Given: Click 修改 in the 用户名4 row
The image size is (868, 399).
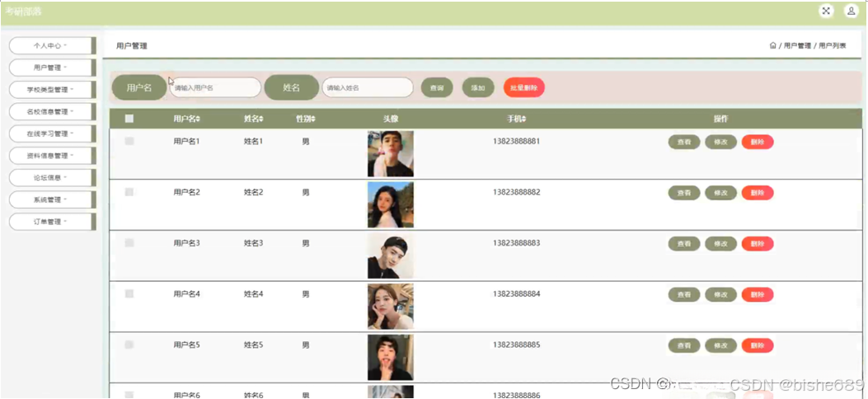Looking at the screenshot, I should 720,295.
